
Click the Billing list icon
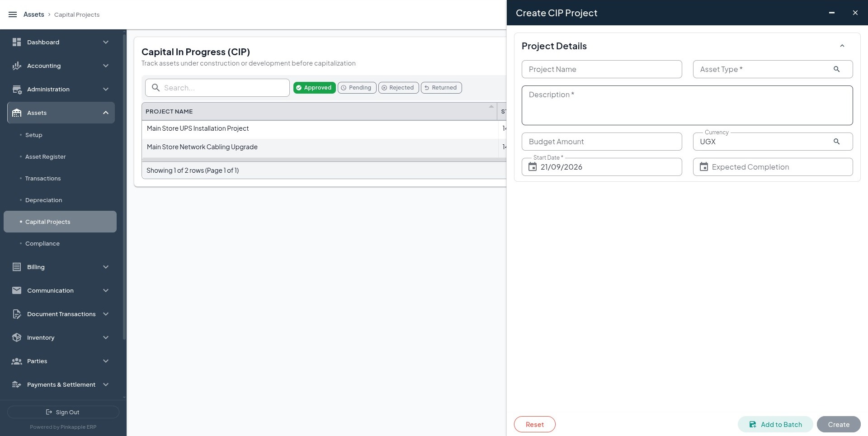(x=17, y=267)
